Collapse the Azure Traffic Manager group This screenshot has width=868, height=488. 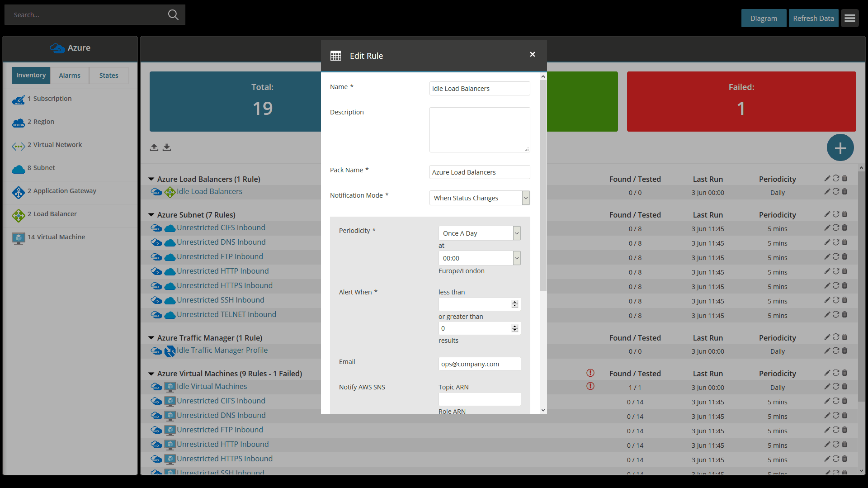pos(151,338)
